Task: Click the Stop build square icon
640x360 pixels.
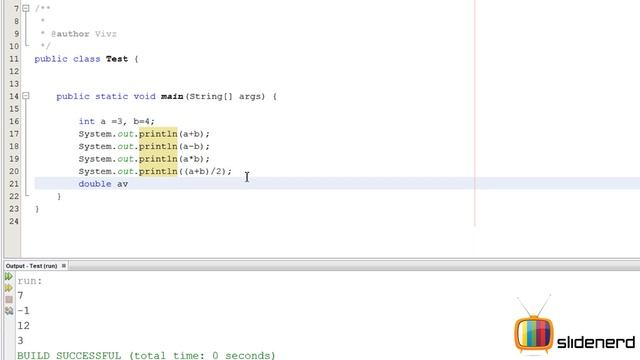Action: click(x=9, y=299)
